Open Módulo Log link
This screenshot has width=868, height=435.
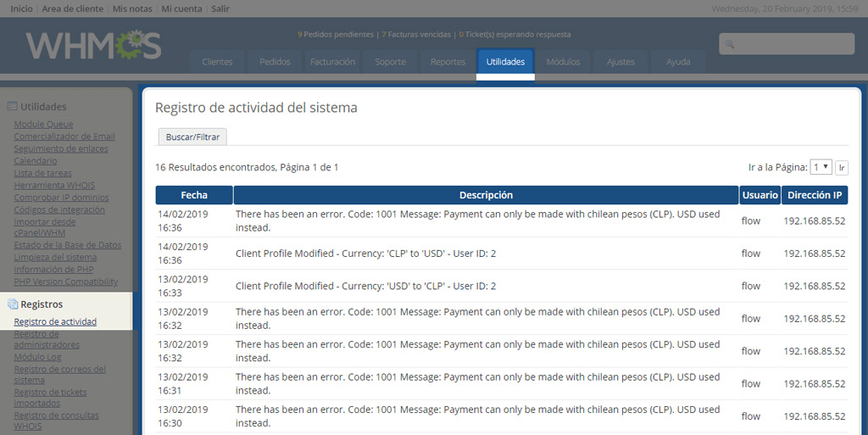tap(37, 357)
